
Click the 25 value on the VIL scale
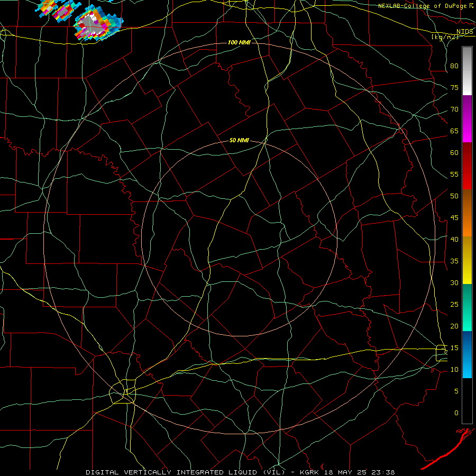454,305
